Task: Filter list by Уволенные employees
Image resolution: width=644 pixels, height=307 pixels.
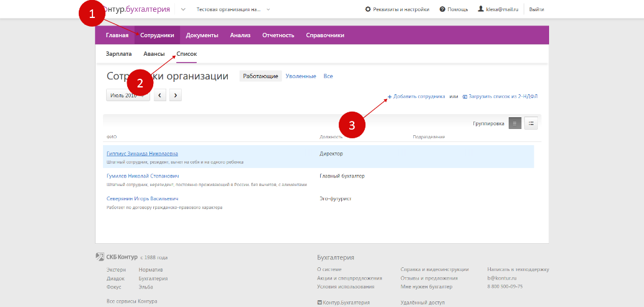Action: tap(301, 76)
